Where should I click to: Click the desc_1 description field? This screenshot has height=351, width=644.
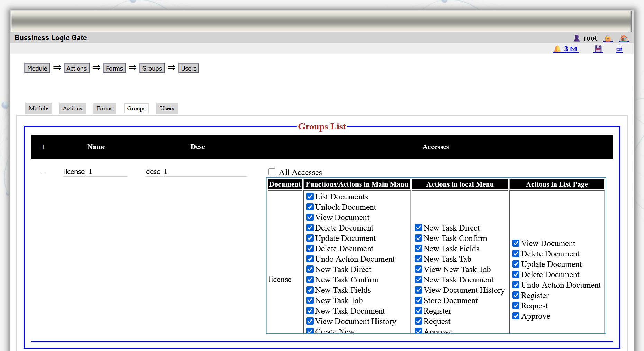click(196, 172)
